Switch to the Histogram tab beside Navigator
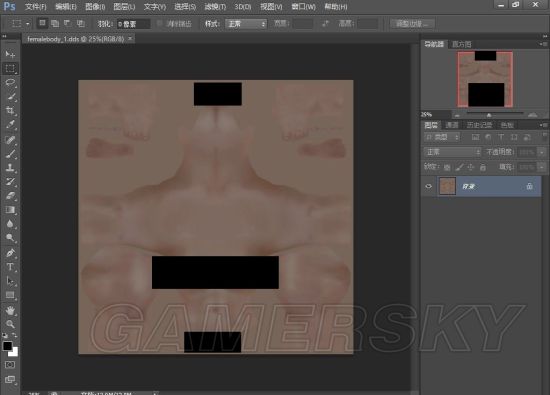This screenshot has width=550, height=395. 462,44
